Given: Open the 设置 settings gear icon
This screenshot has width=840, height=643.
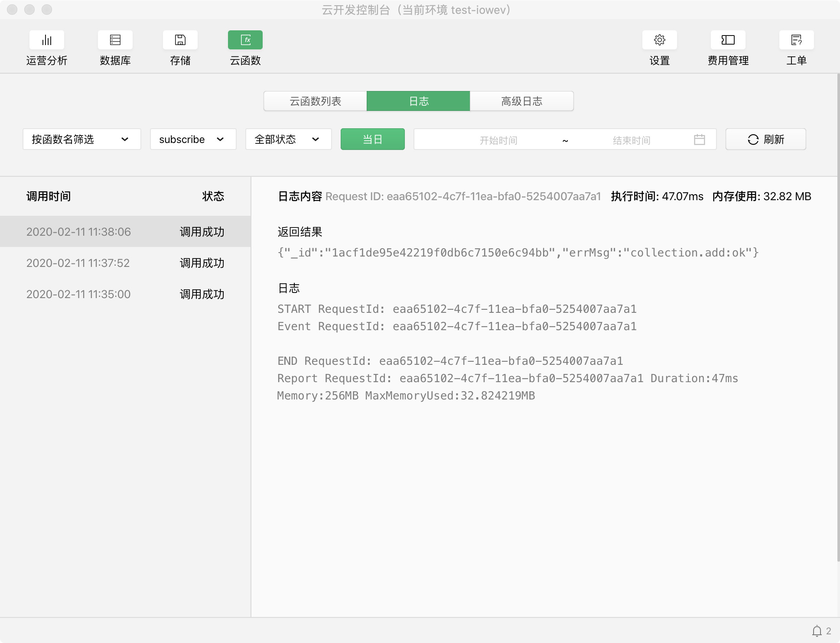Looking at the screenshot, I should (659, 40).
